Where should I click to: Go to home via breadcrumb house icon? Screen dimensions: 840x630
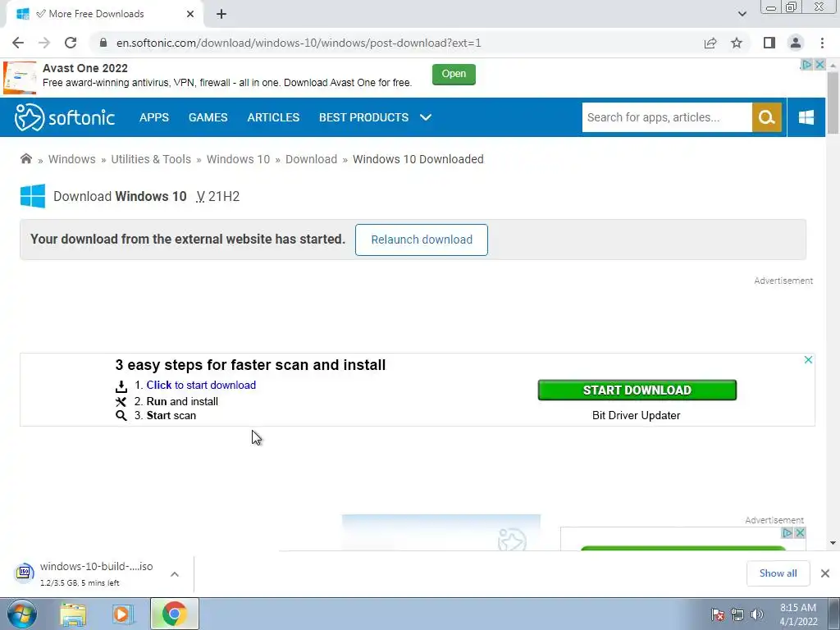point(25,158)
